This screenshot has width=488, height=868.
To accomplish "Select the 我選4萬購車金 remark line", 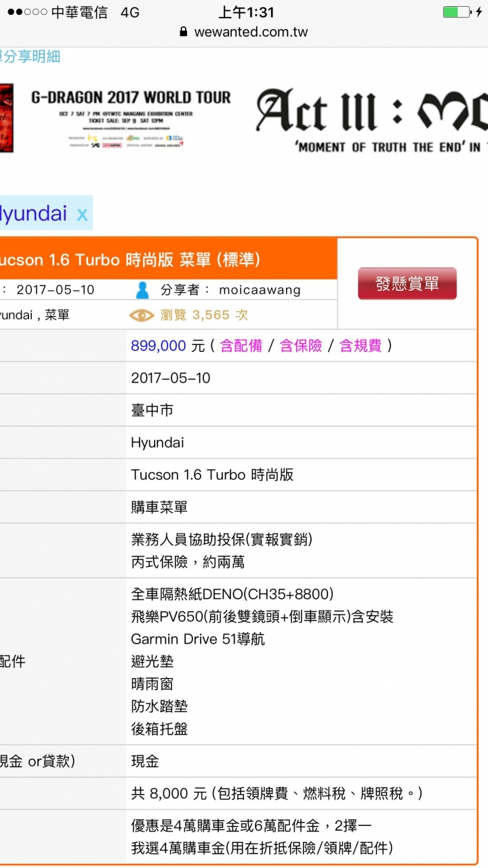I will (x=262, y=848).
